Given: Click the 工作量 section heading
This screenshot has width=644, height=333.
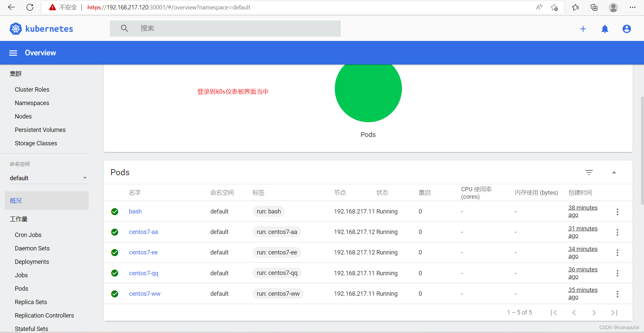Looking at the screenshot, I should point(19,219).
